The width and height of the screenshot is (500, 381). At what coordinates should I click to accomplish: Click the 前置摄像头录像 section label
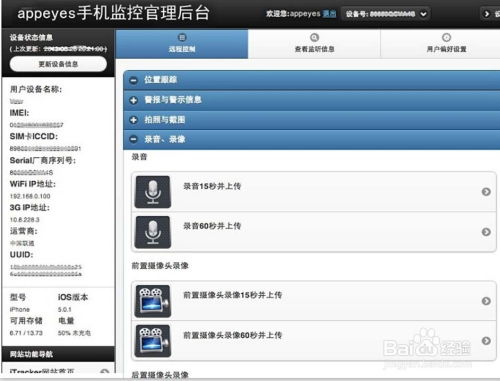coord(160,266)
